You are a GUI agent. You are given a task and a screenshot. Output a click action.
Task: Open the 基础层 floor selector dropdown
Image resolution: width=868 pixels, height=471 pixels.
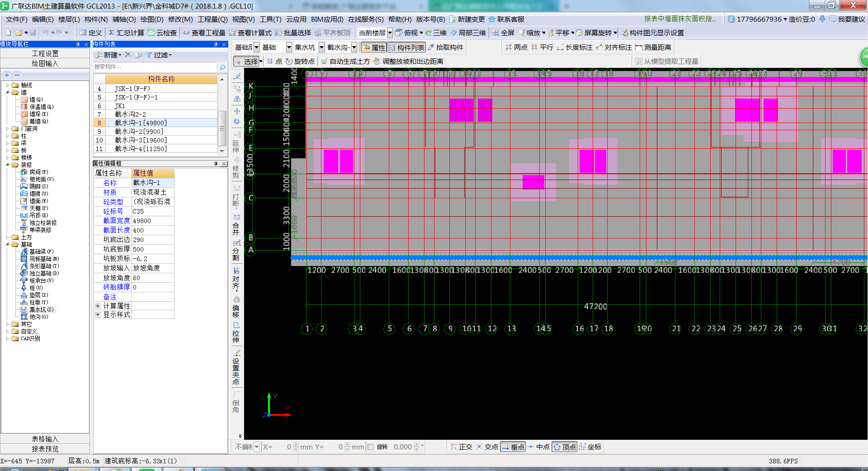pyautogui.click(x=256, y=47)
